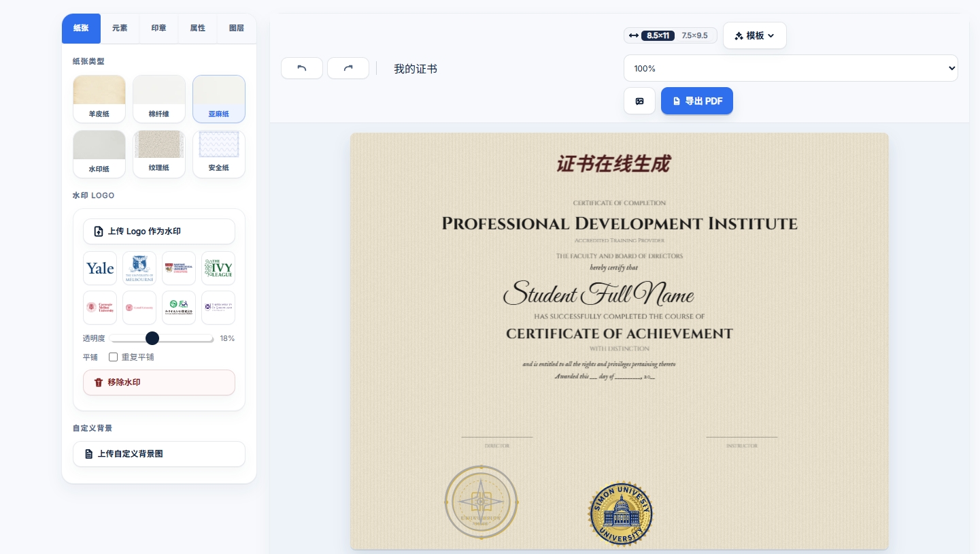Select the Yale logo watermark
Viewport: 980px width, 554px height.
tap(100, 268)
